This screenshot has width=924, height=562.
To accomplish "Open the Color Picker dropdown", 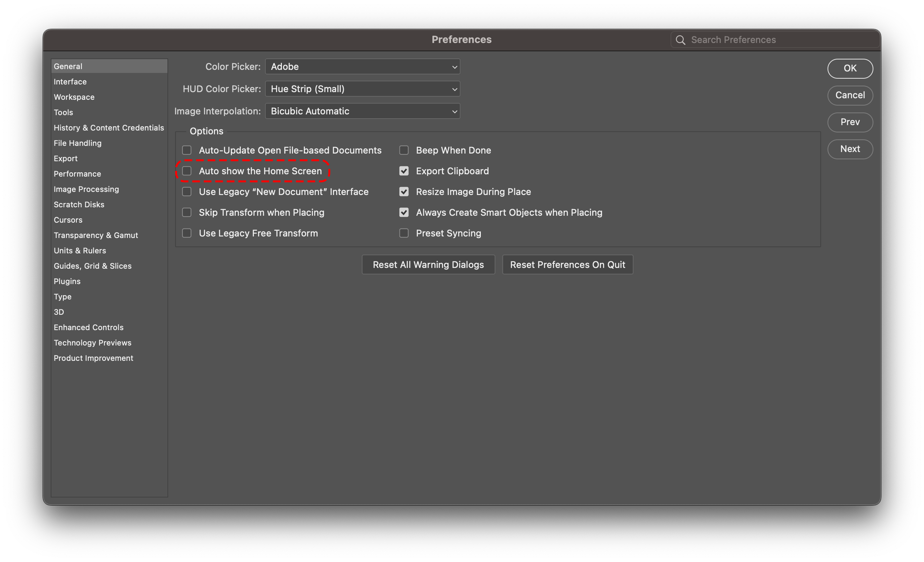I will coord(362,66).
